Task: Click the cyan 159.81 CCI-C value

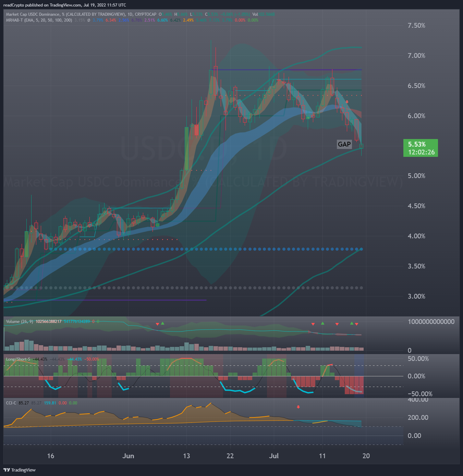Action: click(x=50, y=403)
